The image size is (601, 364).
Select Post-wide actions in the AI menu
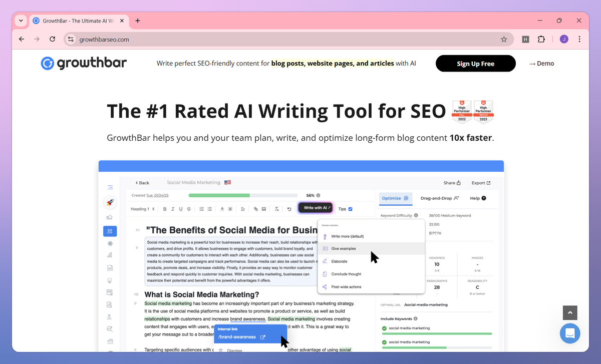[x=371, y=287]
